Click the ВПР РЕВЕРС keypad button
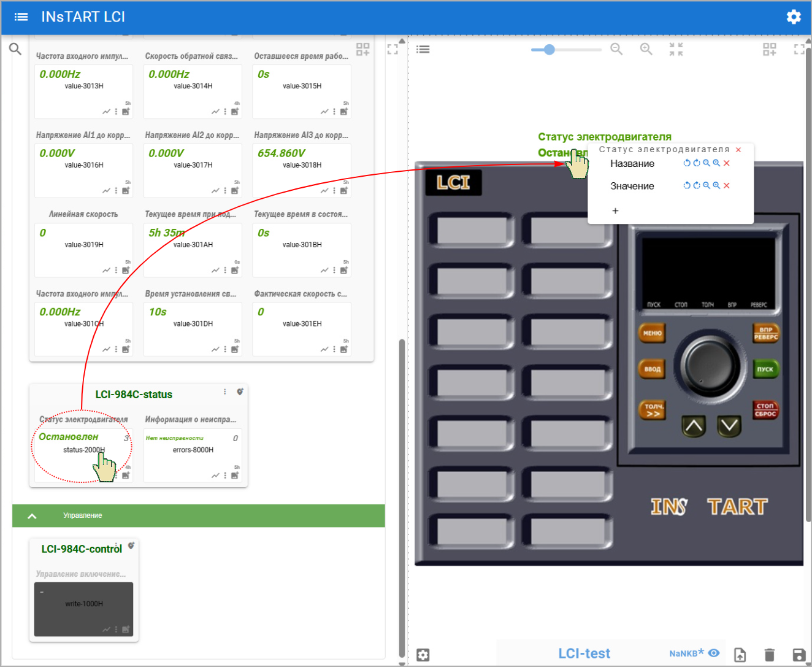 pyautogui.click(x=765, y=333)
